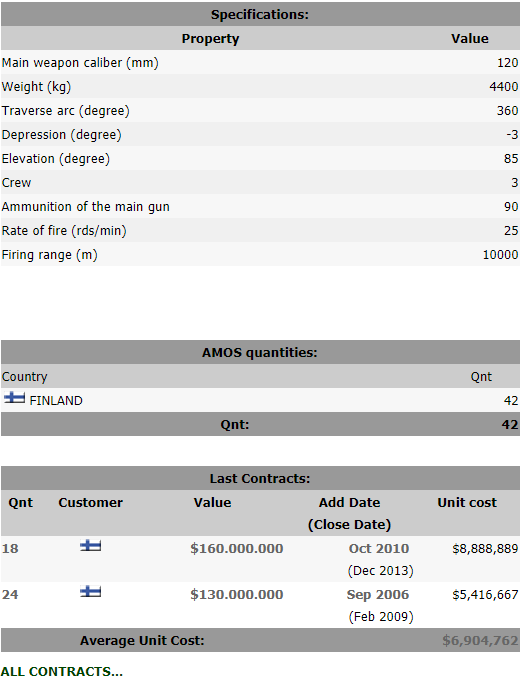Select the Weight (kg) row label
The image size is (522, 696).
tap(36, 87)
